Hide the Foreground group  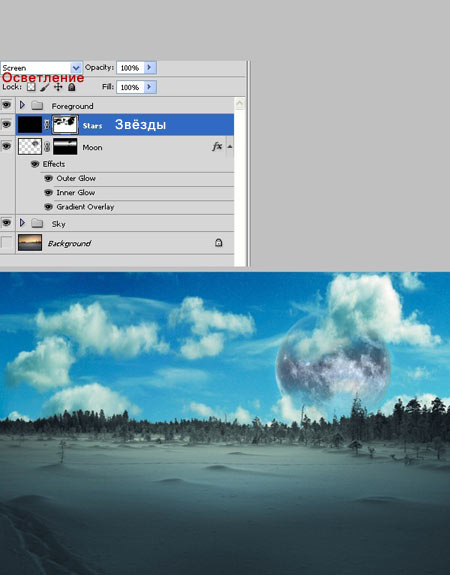pos(6,105)
